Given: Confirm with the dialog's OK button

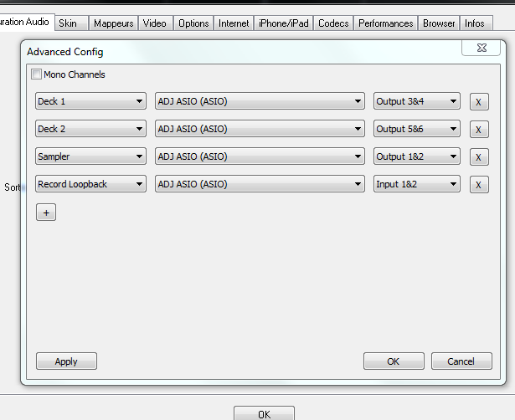Looking at the screenshot, I should [394, 361].
